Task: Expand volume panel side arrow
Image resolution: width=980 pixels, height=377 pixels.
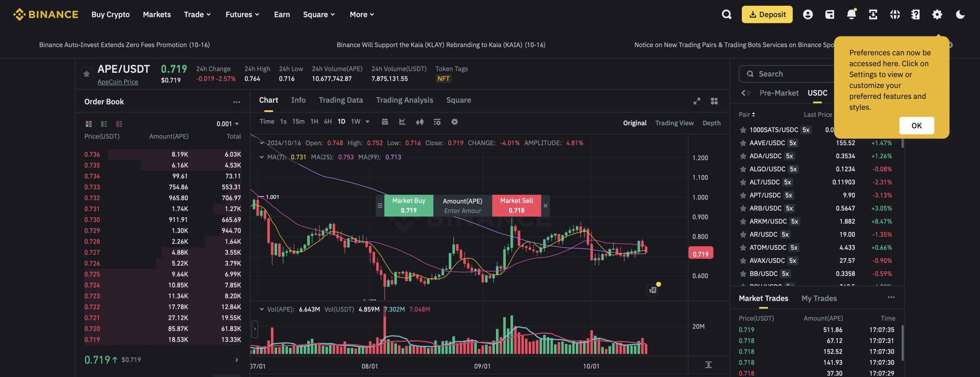Action: click(255, 329)
